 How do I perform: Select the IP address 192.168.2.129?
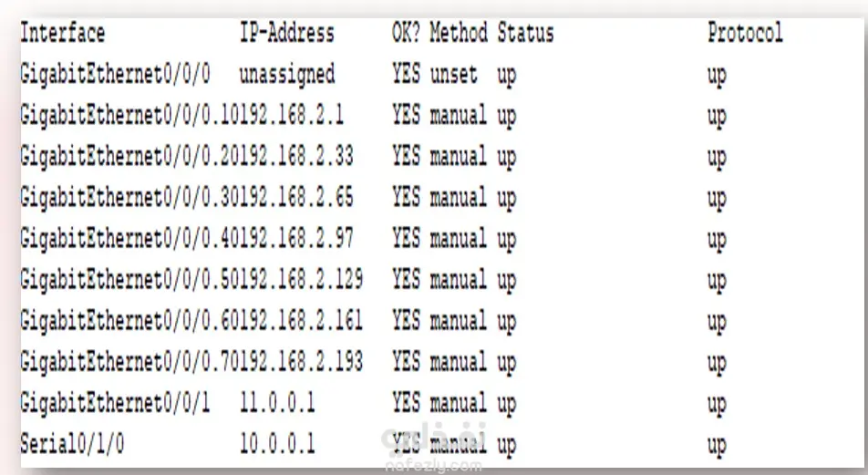click(x=301, y=280)
